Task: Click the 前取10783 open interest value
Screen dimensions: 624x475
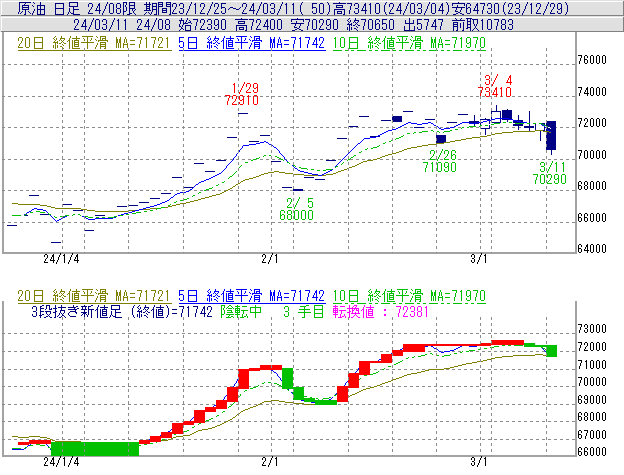Action: point(483,25)
